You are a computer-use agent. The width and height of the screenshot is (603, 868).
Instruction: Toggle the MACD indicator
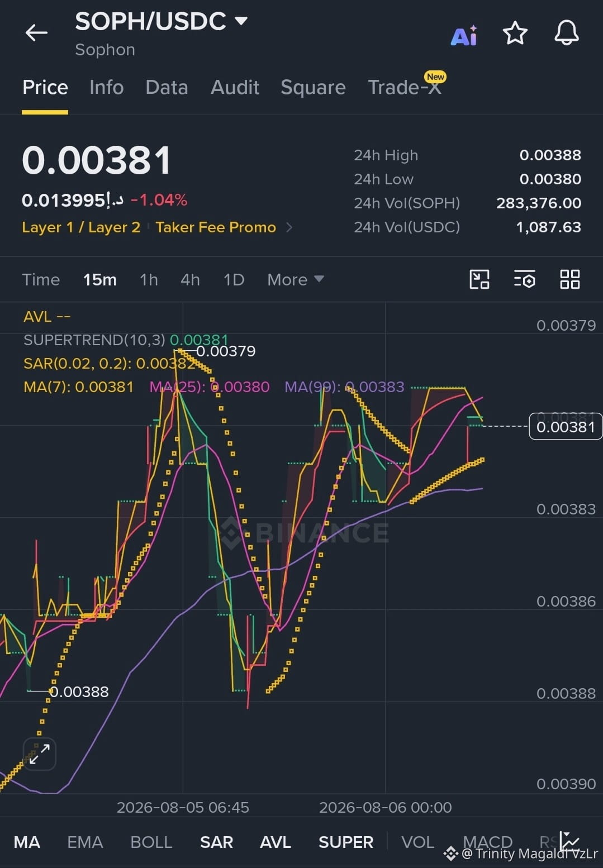[x=488, y=842]
